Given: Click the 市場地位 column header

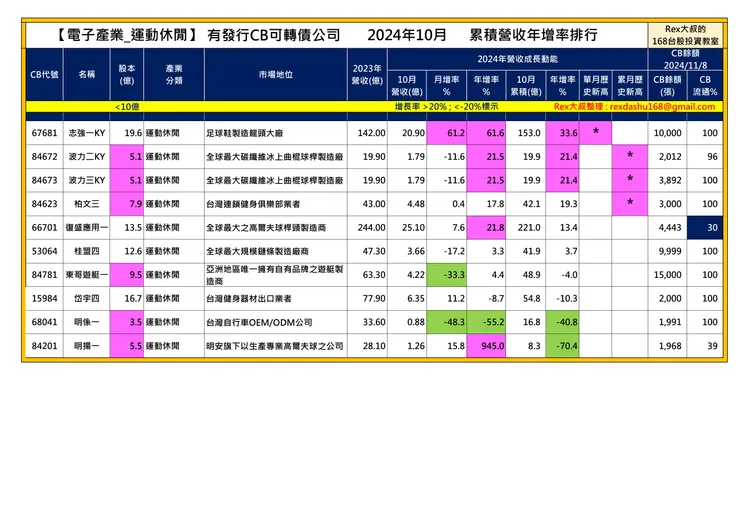Looking at the screenshot, I should [x=276, y=75].
